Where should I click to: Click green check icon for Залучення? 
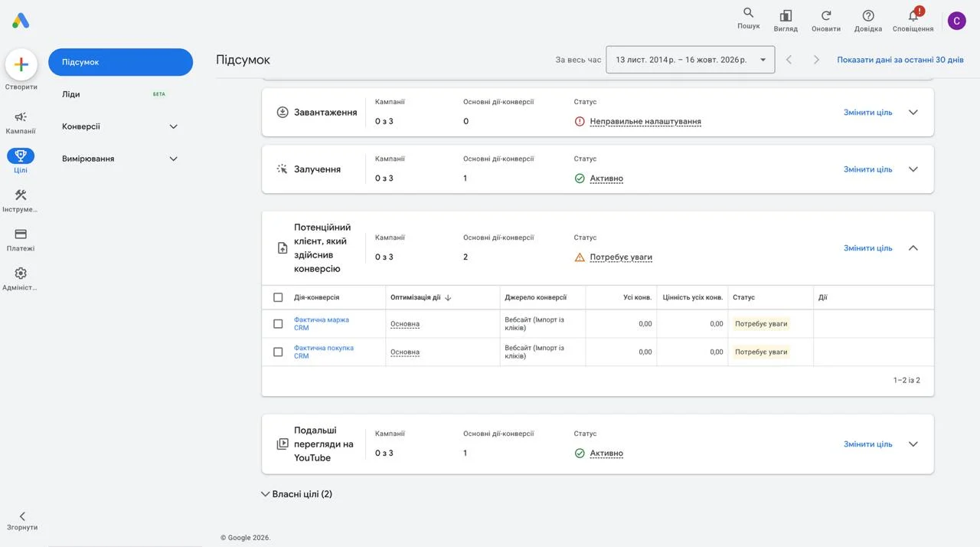click(580, 179)
